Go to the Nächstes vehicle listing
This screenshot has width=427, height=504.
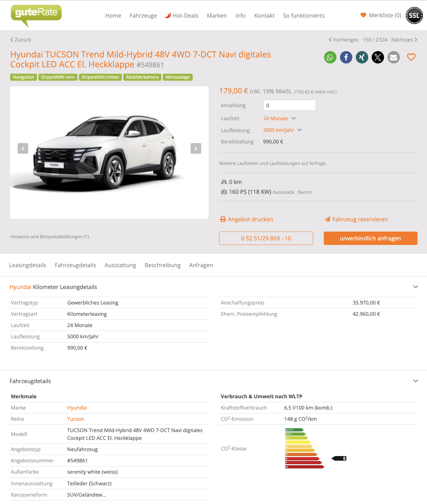click(x=404, y=40)
